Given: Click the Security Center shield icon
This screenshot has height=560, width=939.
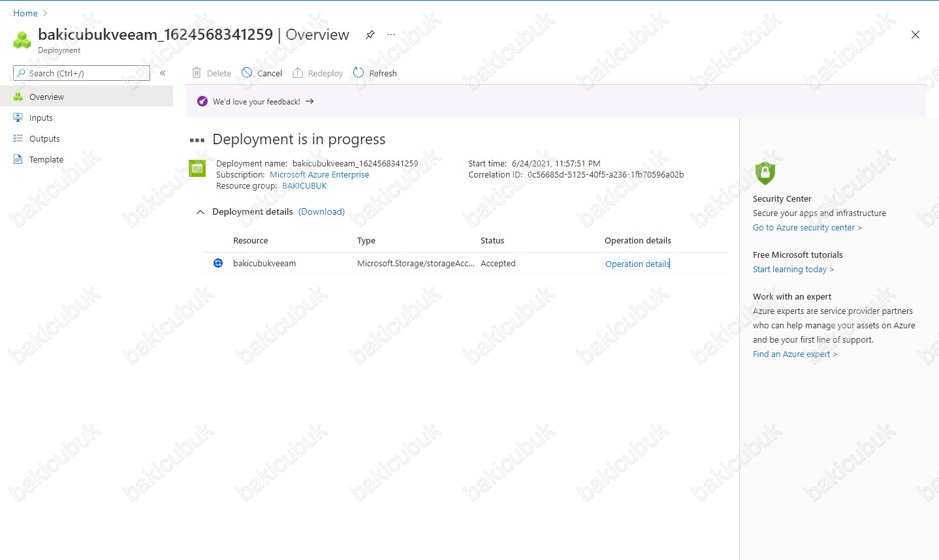Looking at the screenshot, I should point(765,173).
